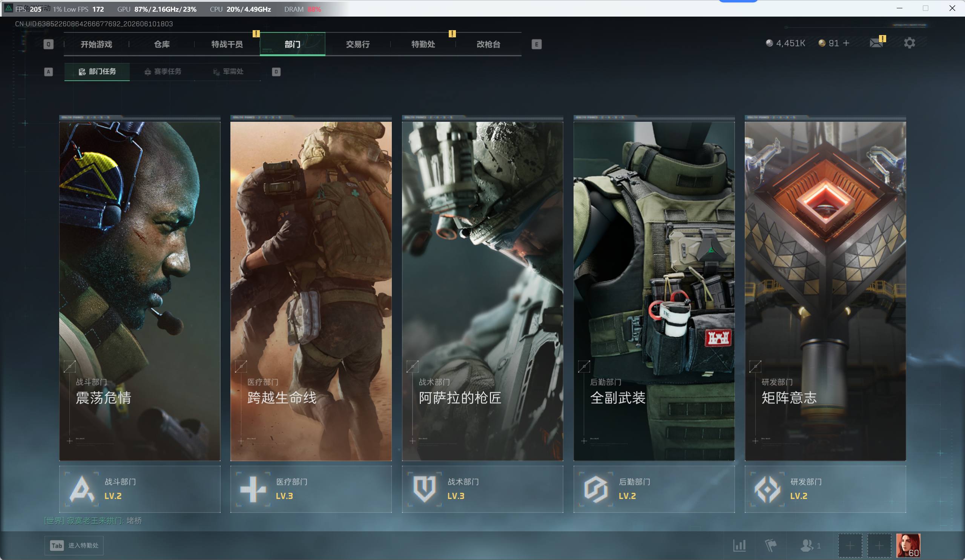Minimize the game window
The height and width of the screenshot is (560, 965).
[x=899, y=8]
